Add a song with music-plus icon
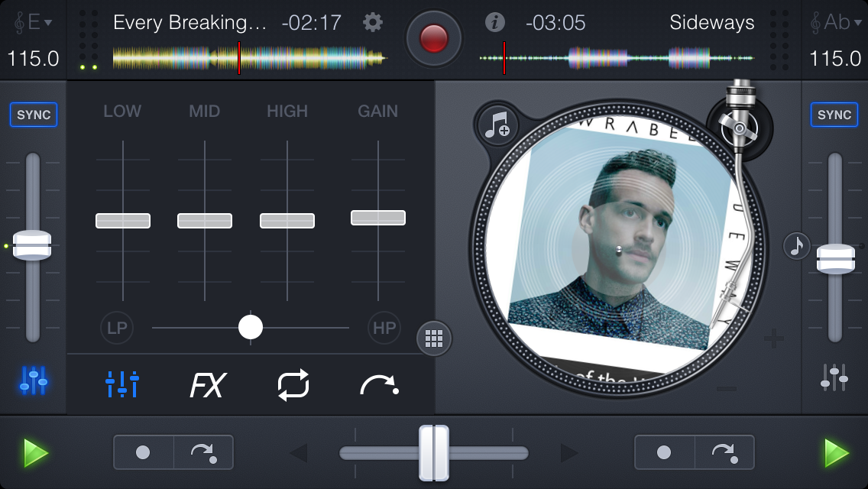This screenshot has width=868, height=489. coord(497,126)
